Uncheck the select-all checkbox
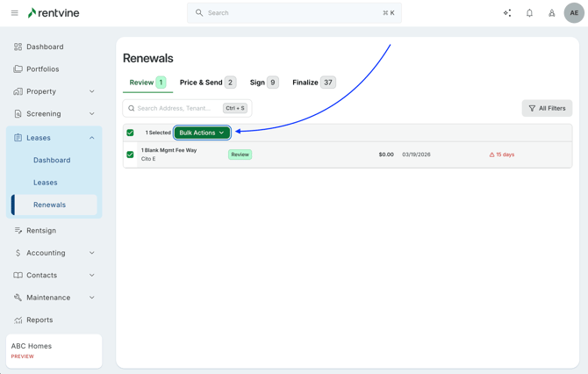The height and width of the screenshot is (374, 588). (x=131, y=133)
